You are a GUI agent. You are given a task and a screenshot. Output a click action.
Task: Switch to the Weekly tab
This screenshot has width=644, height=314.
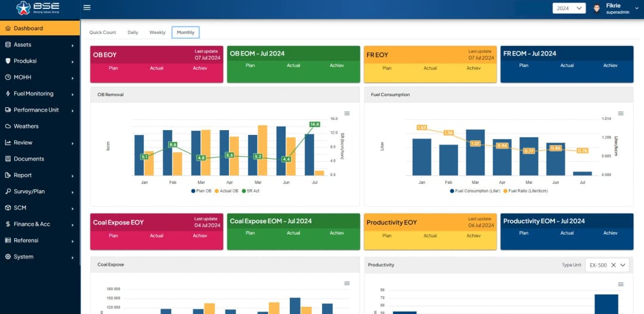(157, 32)
